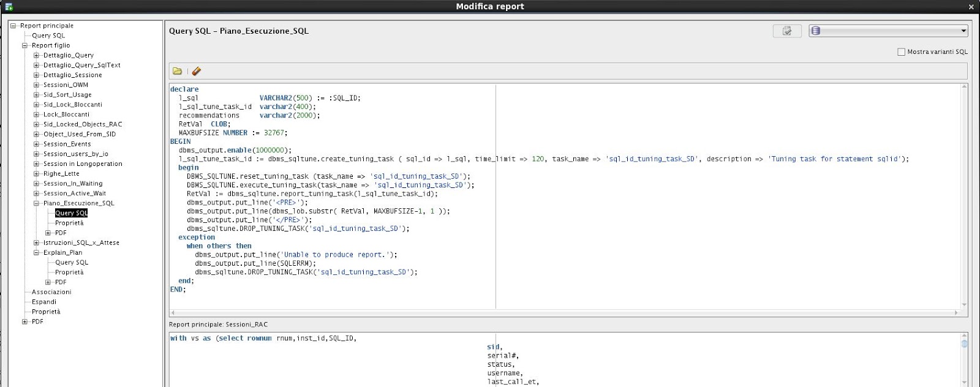Collapse the Report figlio node

[25, 45]
